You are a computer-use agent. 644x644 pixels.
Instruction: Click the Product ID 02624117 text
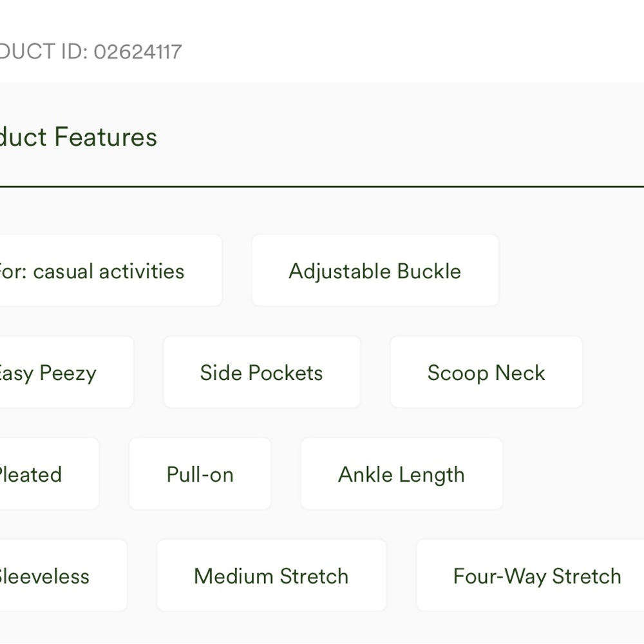90,52
